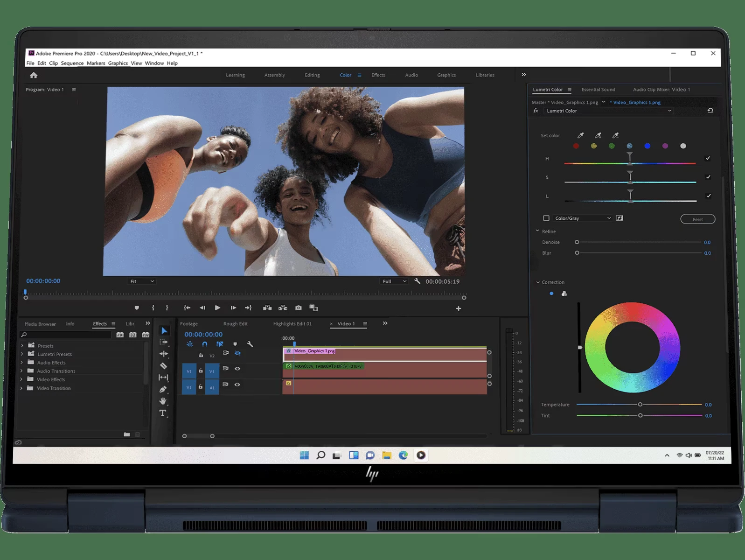Open the Full resolution dropdown
Image resolution: width=745 pixels, height=560 pixels.
(x=395, y=281)
